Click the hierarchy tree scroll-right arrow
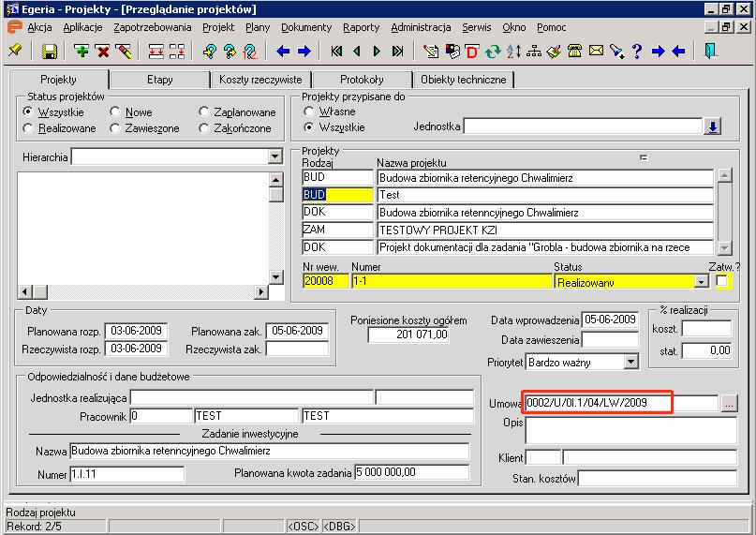The width and height of the screenshot is (756, 535). point(261,291)
